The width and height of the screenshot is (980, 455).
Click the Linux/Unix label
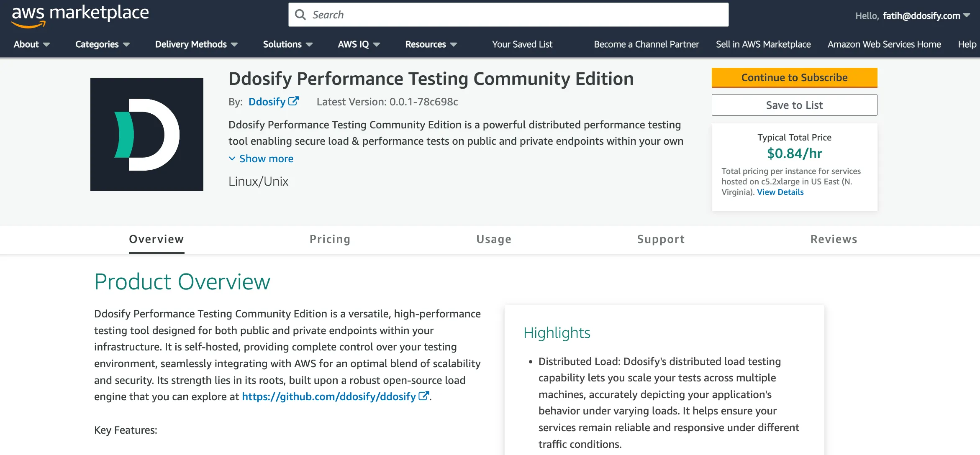click(258, 181)
